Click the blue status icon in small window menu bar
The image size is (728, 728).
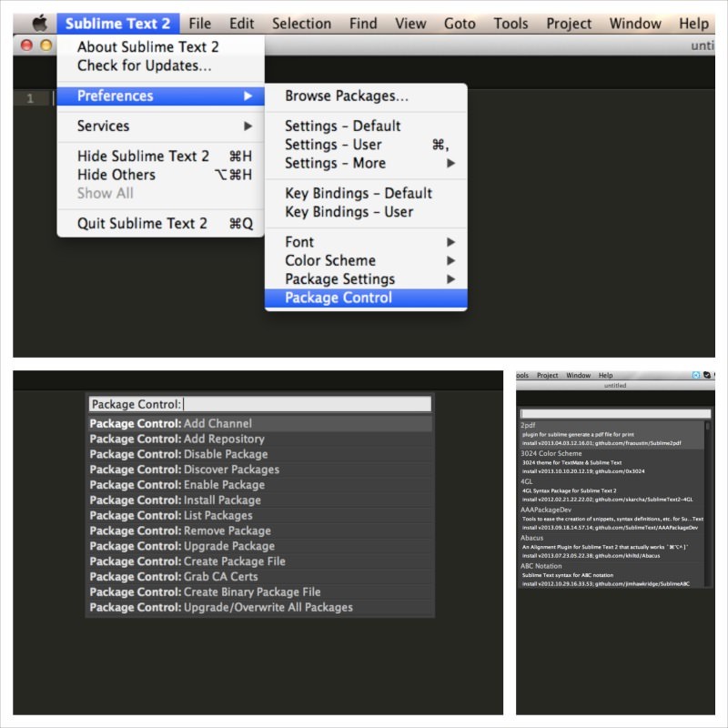pos(696,375)
